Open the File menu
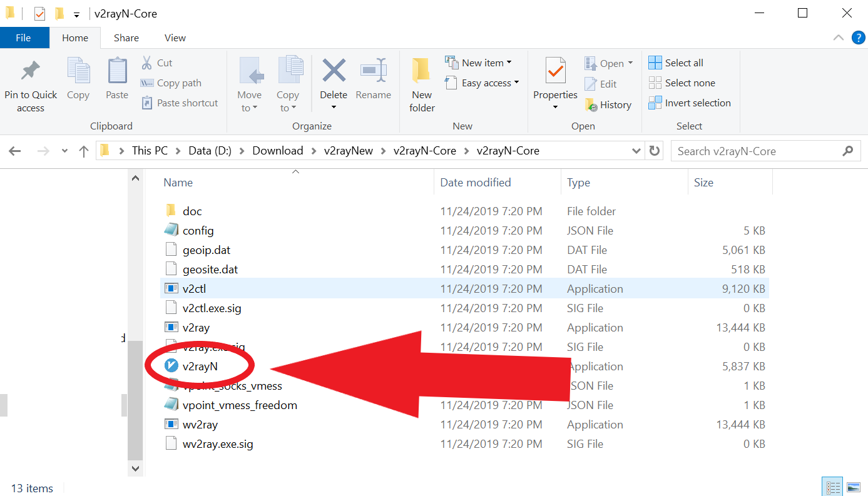The image size is (868, 496). (x=23, y=38)
